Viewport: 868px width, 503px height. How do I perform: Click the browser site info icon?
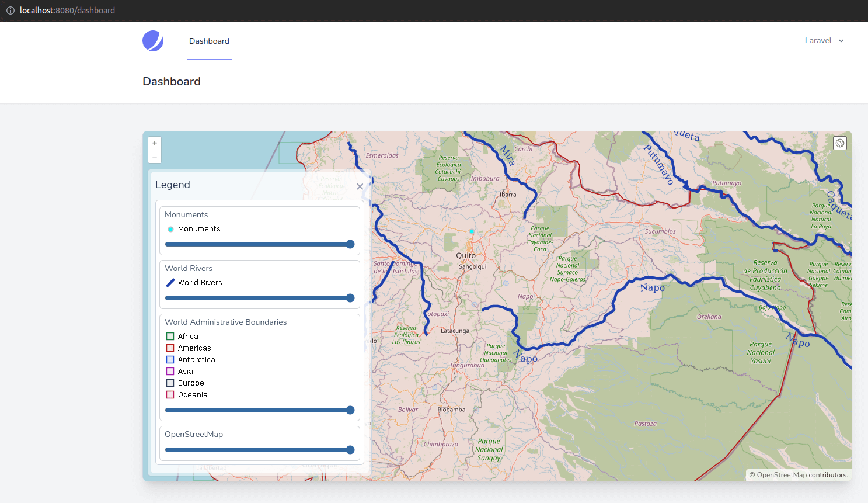(10, 11)
